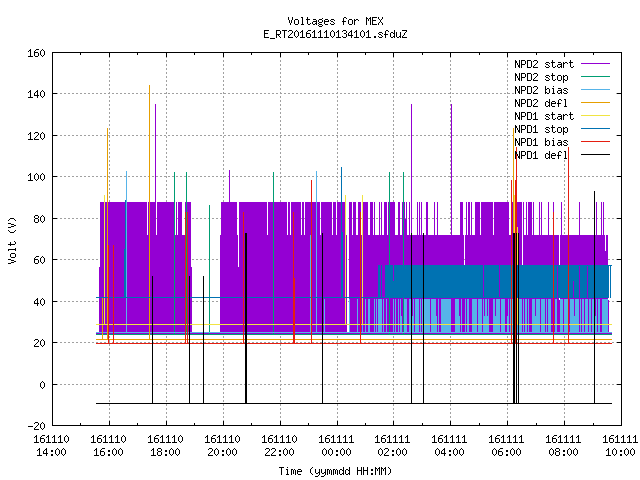
Task: Click the -20 value on the y-axis
Action: [x=36, y=426]
